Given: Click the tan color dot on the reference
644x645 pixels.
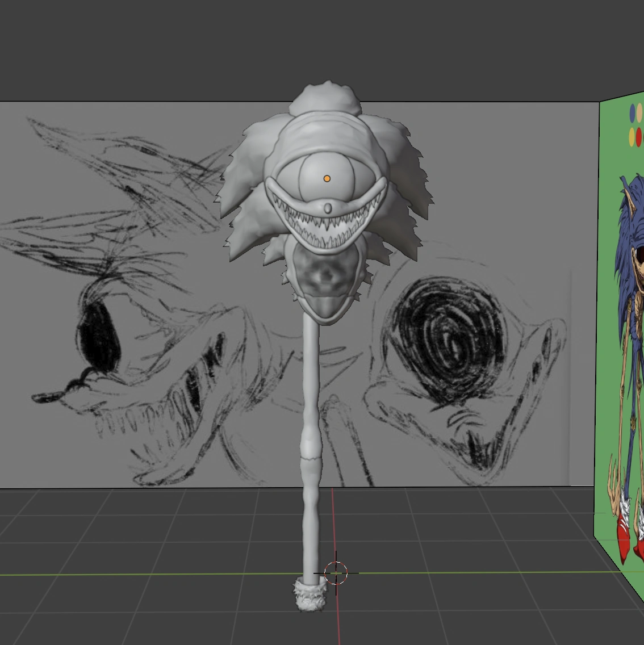Looking at the screenshot, I should click(639, 112).
